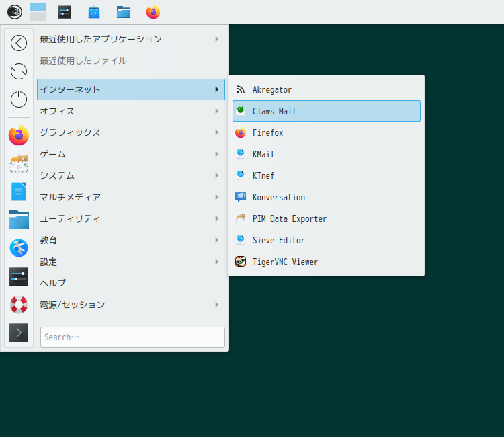Click the PIM Data Exporter icon
Screen dimensions: 504x437
click(x=241, y=218)
